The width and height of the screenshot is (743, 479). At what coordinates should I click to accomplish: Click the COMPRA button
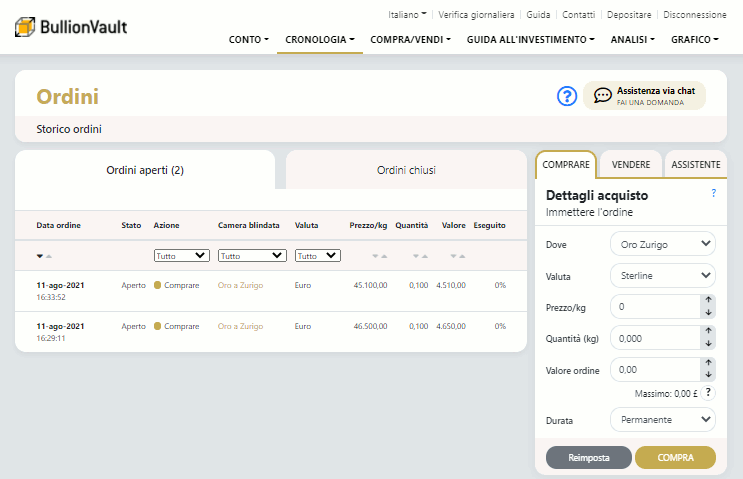pos(675,458)
